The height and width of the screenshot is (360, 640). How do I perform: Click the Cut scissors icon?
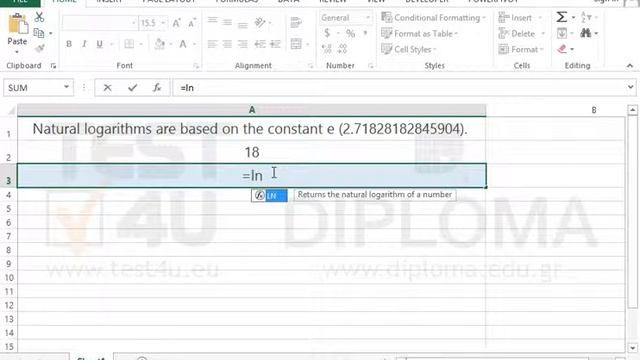(39, 17)
